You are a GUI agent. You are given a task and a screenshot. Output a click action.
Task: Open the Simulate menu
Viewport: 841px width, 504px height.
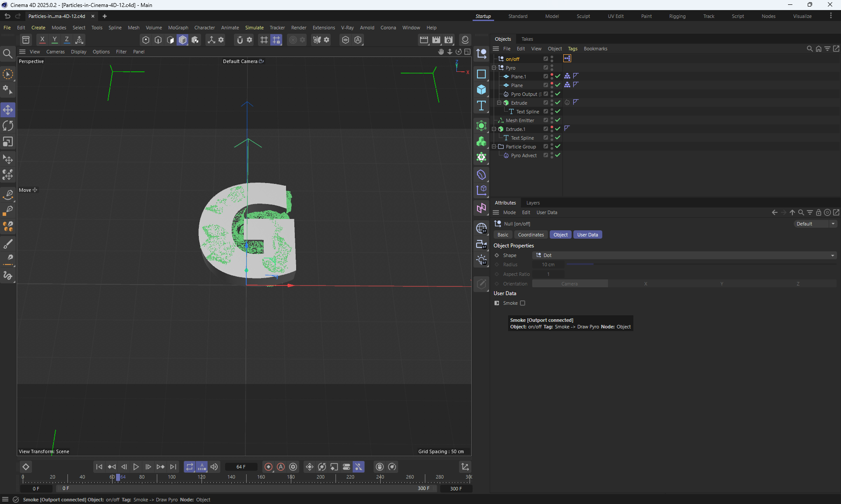[254, 28]
